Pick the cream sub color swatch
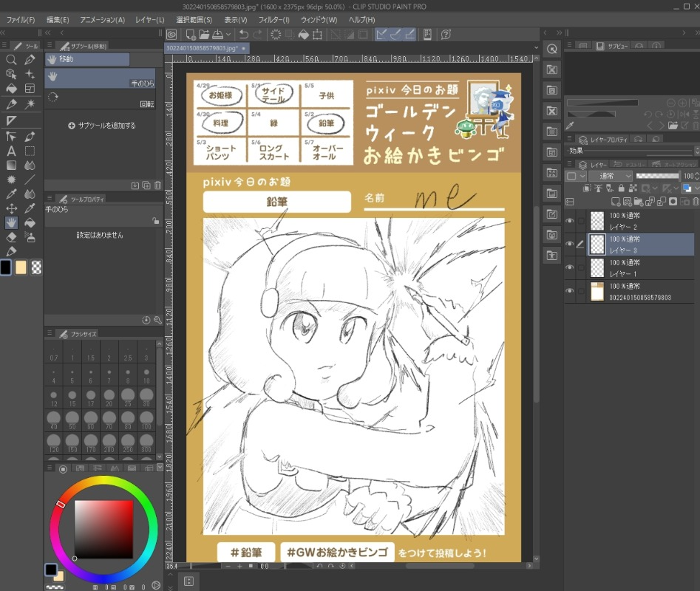This screenshot has height=591, width=700. tap(21, 267)
